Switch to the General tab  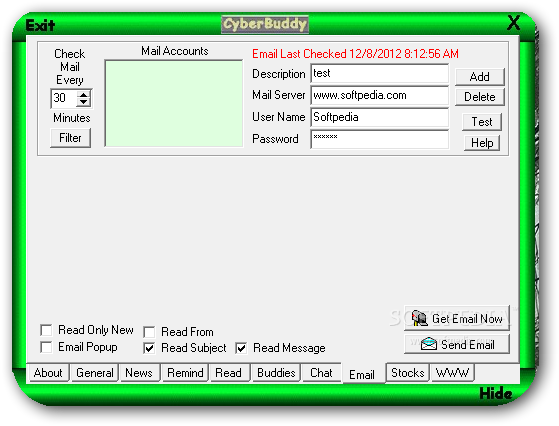95,373
